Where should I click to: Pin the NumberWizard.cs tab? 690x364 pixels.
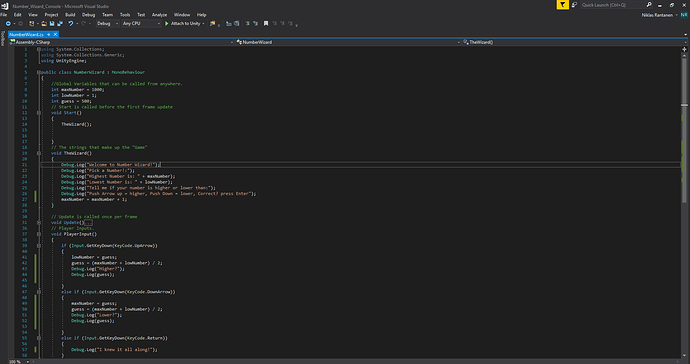click(x=48, y=34)
